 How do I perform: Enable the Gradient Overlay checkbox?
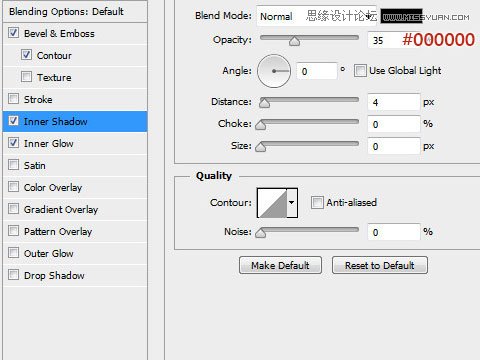tap(13, 209)
